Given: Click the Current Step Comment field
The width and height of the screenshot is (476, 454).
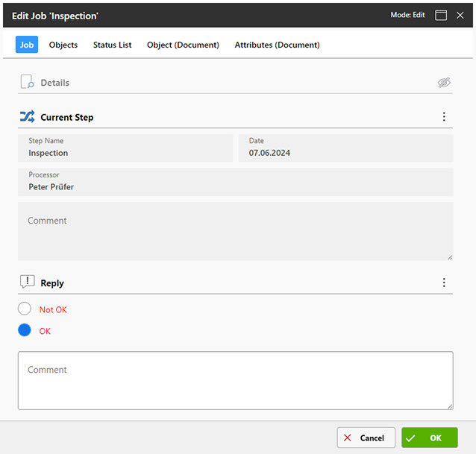Looking at the screenshot, I should pos(235,231).
